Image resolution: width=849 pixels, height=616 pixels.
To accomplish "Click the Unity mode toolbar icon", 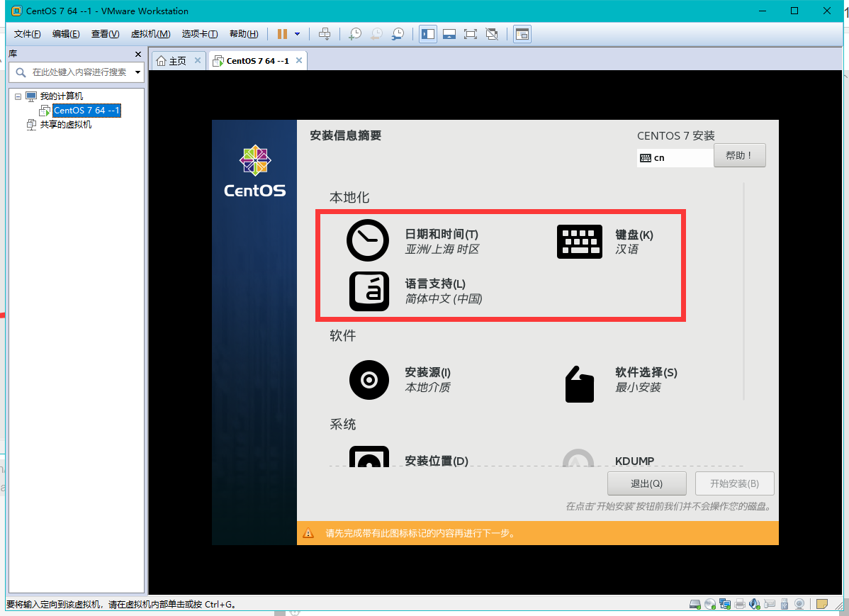I will [x=492, y=34].
